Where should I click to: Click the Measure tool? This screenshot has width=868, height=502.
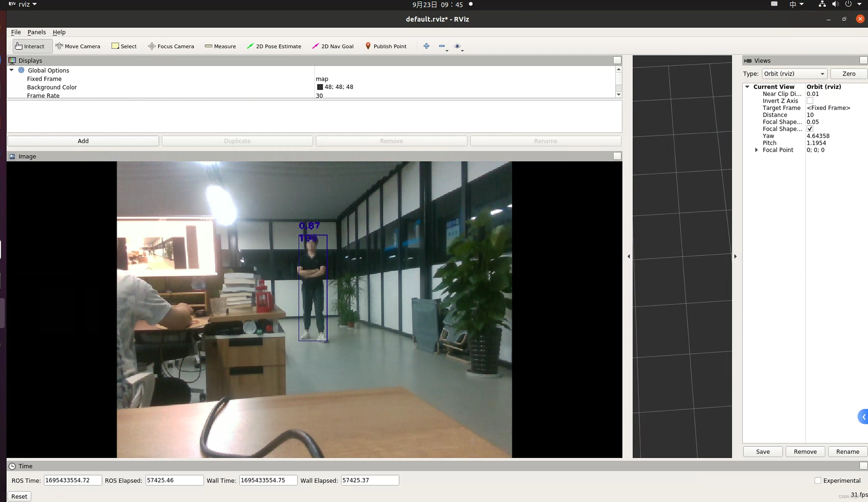(x=221, y=46)
